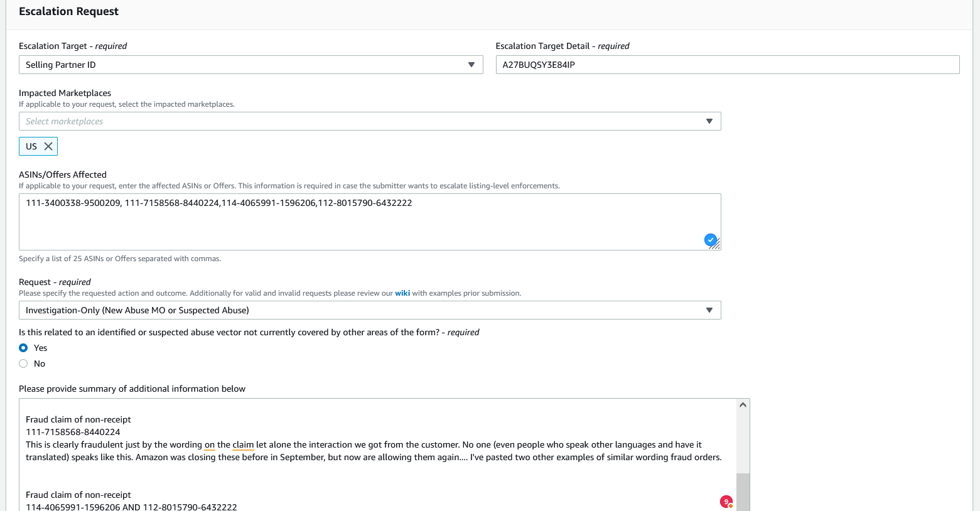Click the underlined word "claim" in summary

tap(243, 444)
